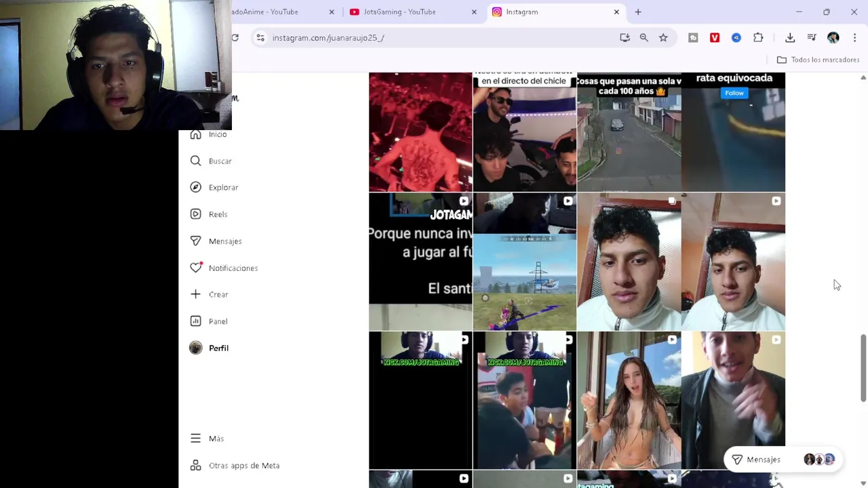Click the gray extension icon beside star

(693, 38)
